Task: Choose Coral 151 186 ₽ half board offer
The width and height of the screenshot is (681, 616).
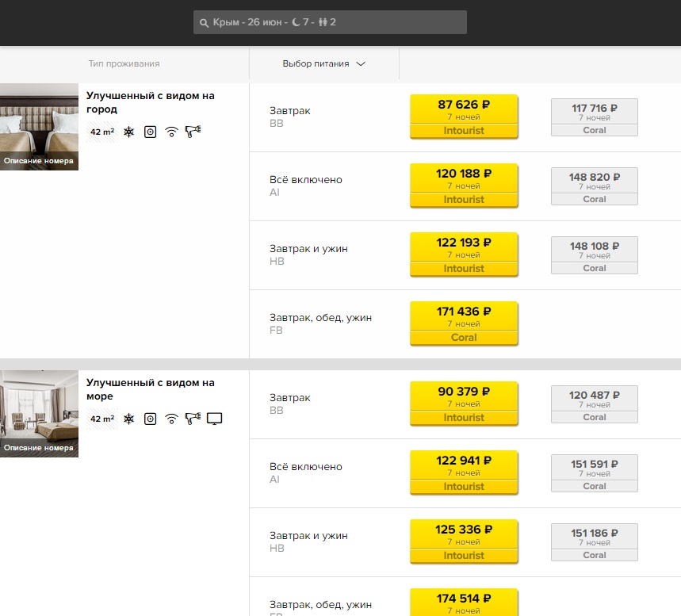Action: tap(594, 542)
